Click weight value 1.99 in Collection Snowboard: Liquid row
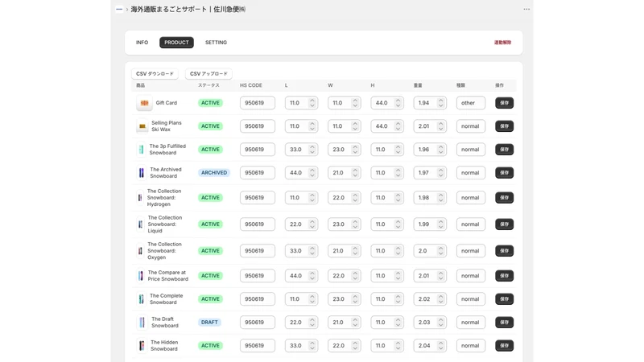Image resolution: width=644 pixels, height=362 pixels. click(423, 224)
